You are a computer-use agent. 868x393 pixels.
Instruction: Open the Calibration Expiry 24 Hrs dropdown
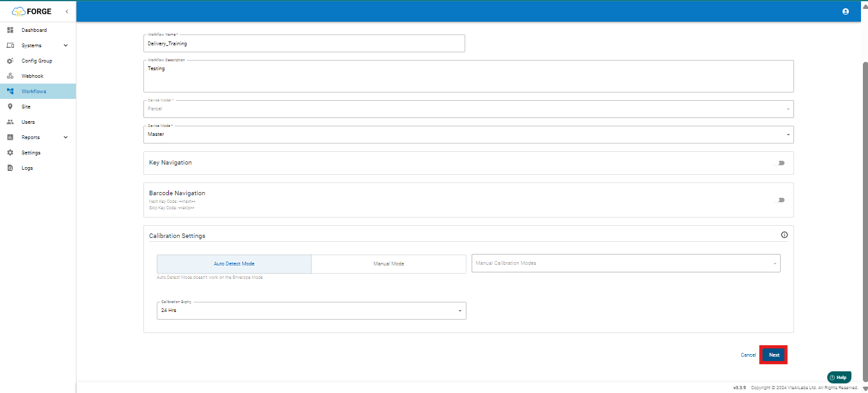312,311
